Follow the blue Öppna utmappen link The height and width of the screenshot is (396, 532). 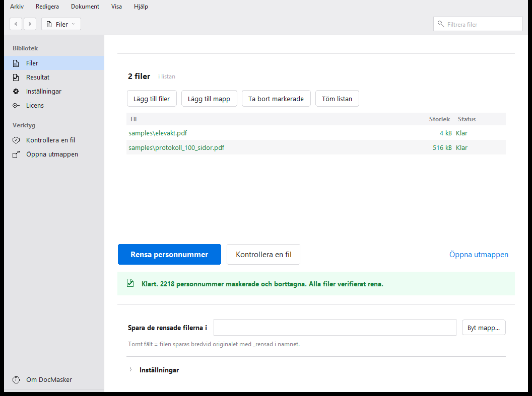(479, 255)
